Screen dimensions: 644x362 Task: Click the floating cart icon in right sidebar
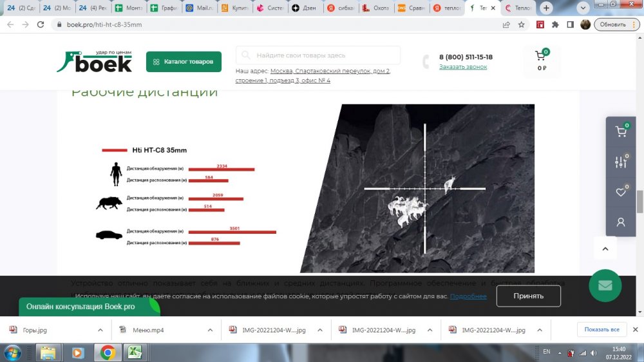pyautogui.click(x=621, y=133)
